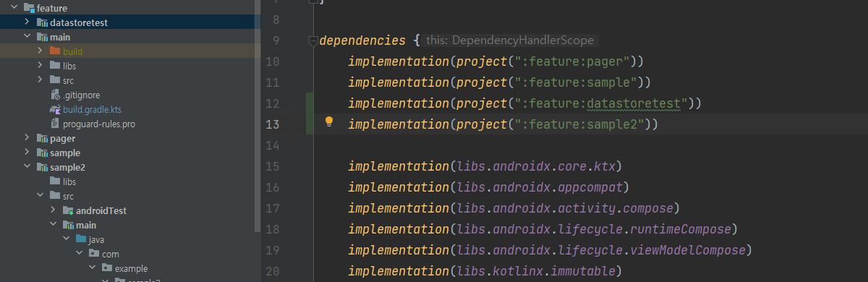The width and height of the screenshot is (868, 282).
Task: Click the com package icon
Action: (x=94, y=254)
